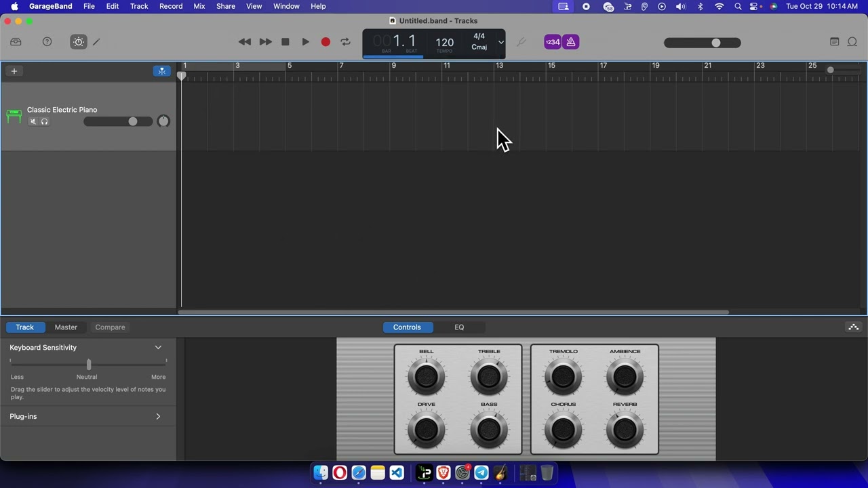Click the Tremolo knob
868x488 pixels.
click(563, 376)
